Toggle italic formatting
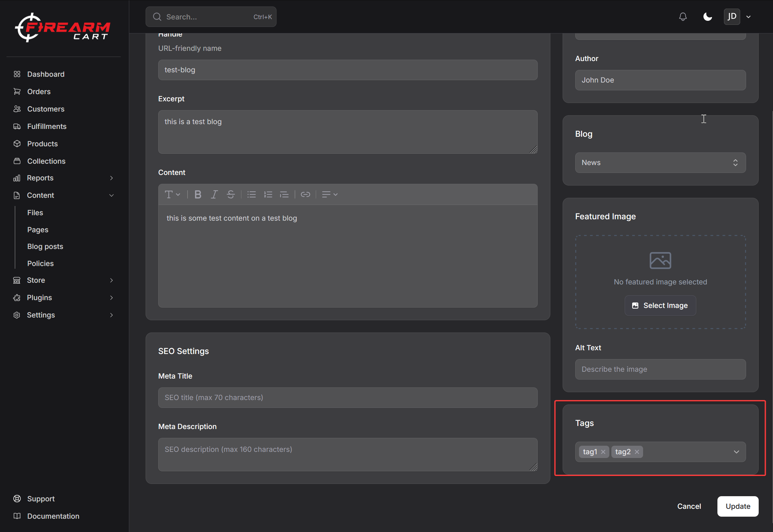Image resolution: width=773 pixels, height=532 pixels. pos(214,194)
